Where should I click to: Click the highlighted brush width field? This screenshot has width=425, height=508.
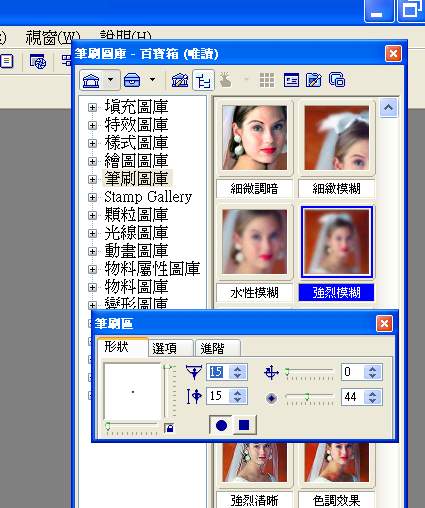click(x=218, y=372)
